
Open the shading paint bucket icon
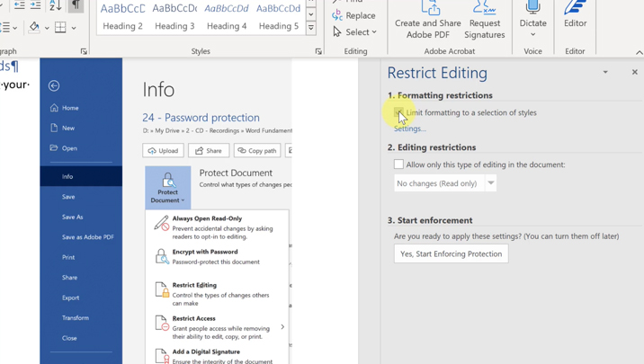click(x=34, y=28)
